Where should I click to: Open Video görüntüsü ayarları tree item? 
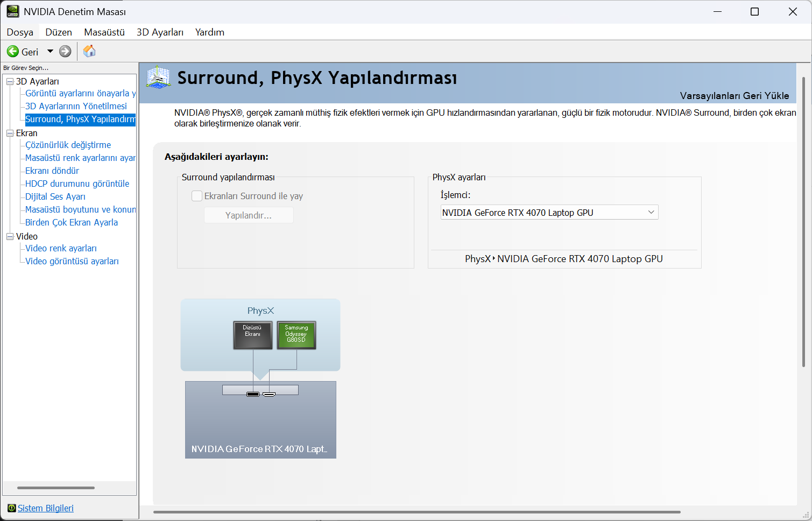coord(72,261)
